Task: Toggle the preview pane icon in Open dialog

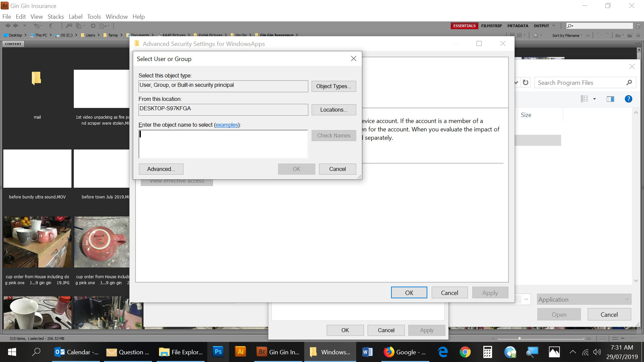Action: [x=610, y=99]
